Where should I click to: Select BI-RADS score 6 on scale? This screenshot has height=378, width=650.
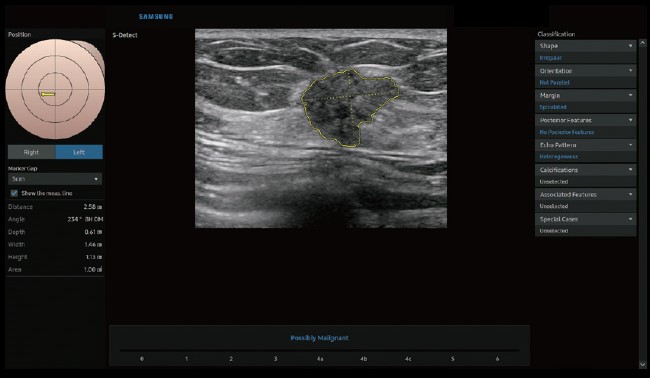click(x=497, y=359)
